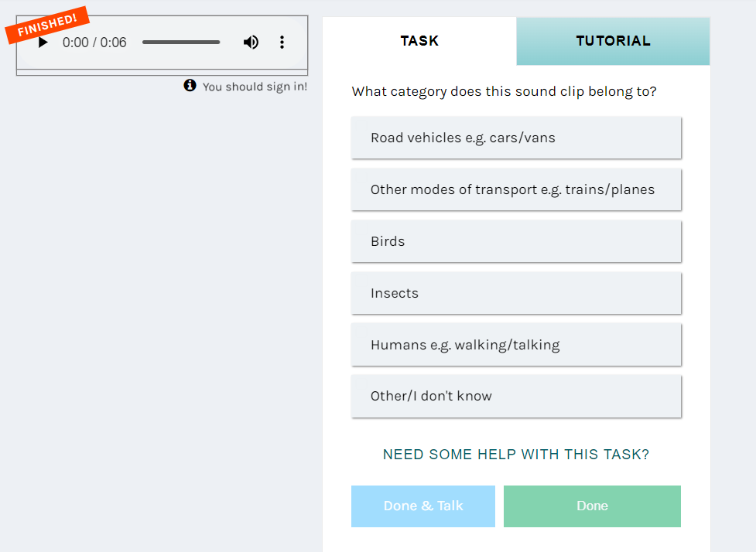This screenshot has width=756, height=552.
Task: Click the 0:00 / 0:06 time display
Action: 94,43
